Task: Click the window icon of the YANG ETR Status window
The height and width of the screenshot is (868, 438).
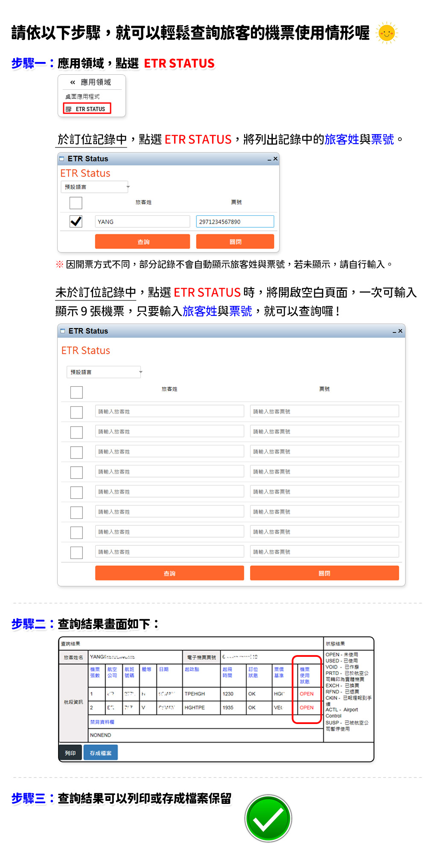Action: (x=61, y=159)
